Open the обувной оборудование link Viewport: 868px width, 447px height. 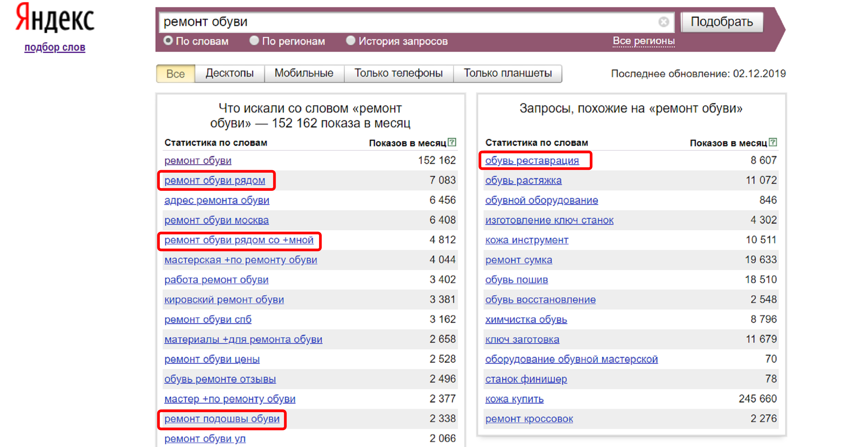[x=542, y=200]
